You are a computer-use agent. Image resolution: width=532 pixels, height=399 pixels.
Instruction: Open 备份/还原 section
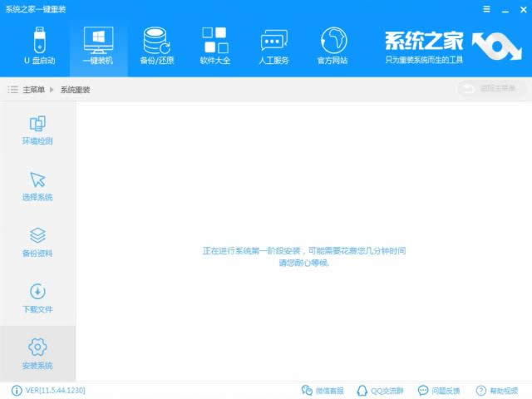coord(157,46)
